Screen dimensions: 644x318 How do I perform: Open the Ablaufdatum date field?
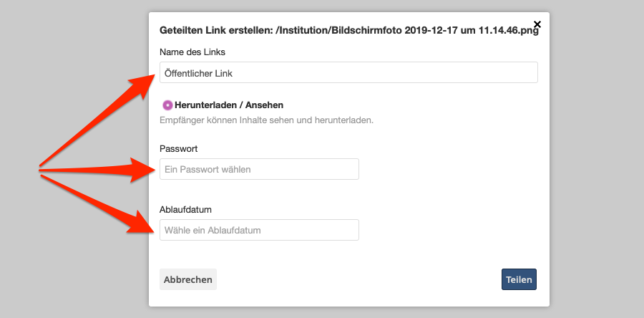tap(259, 230)
